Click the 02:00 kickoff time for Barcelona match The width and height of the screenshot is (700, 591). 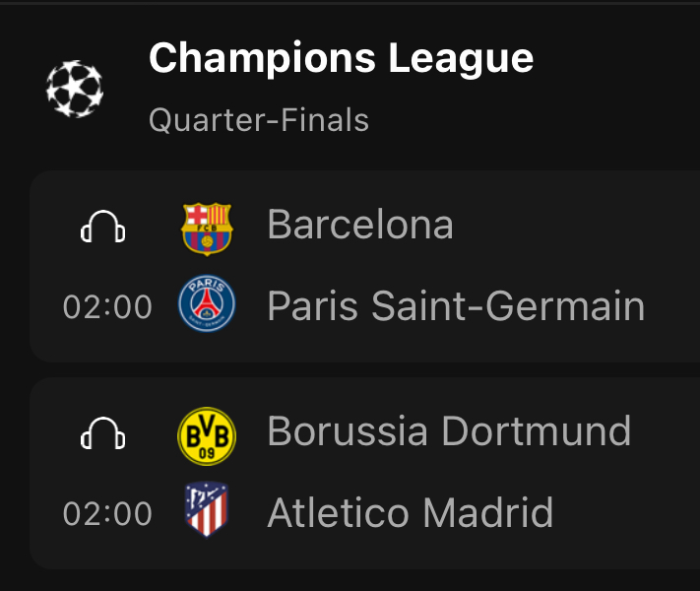[x=107, y=307]
